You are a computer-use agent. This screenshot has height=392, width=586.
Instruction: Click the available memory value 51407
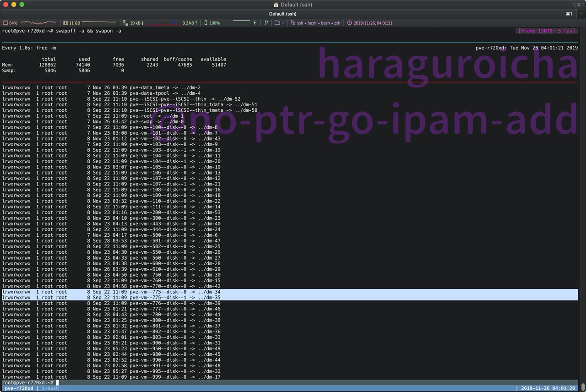coord(219,65)
